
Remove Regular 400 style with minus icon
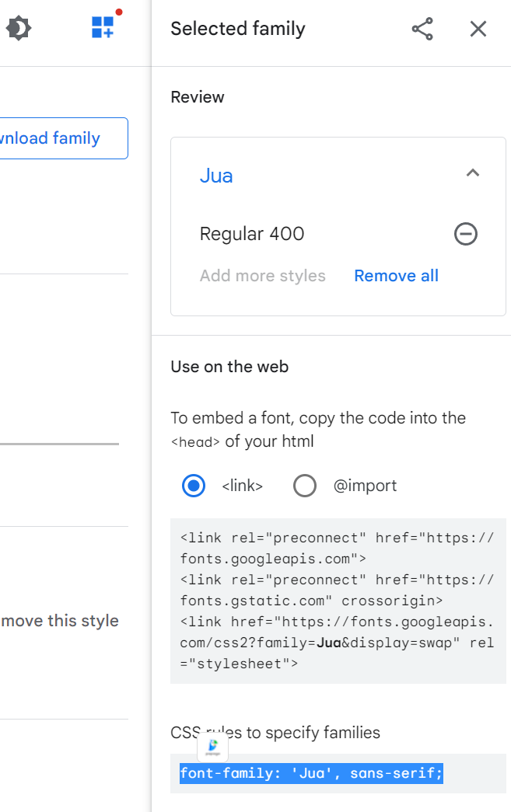(x=466, y=234)
